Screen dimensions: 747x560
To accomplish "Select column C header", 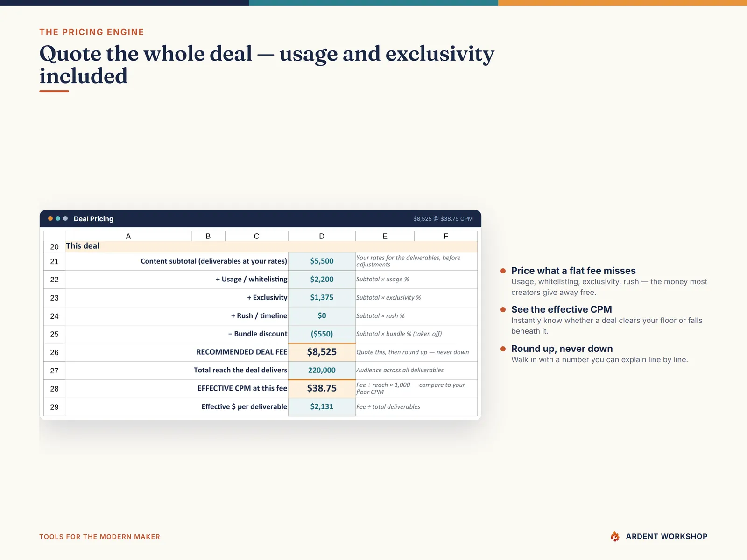I will click(x=257, y=236).
